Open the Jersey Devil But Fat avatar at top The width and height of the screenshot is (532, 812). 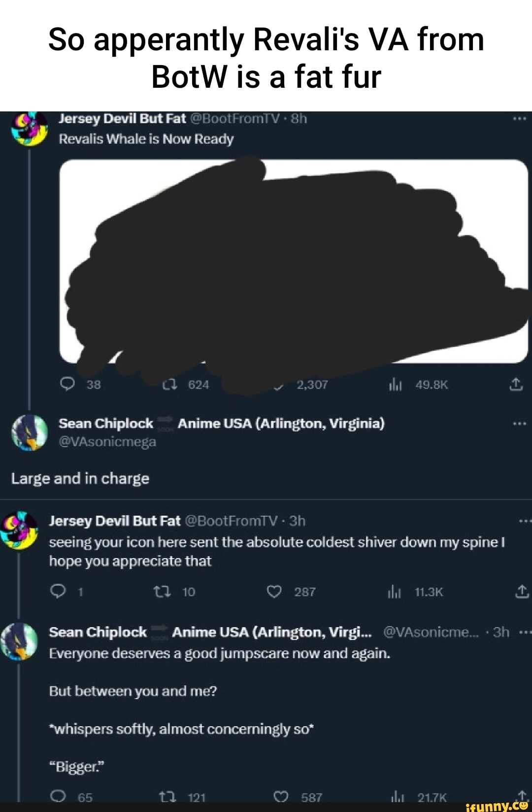coord(30,129)
